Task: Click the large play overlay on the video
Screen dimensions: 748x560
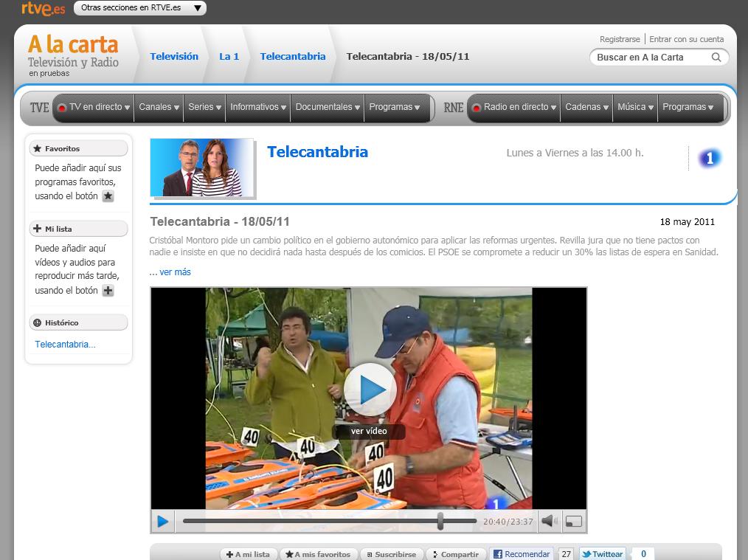Action: (x=369, y=390)
